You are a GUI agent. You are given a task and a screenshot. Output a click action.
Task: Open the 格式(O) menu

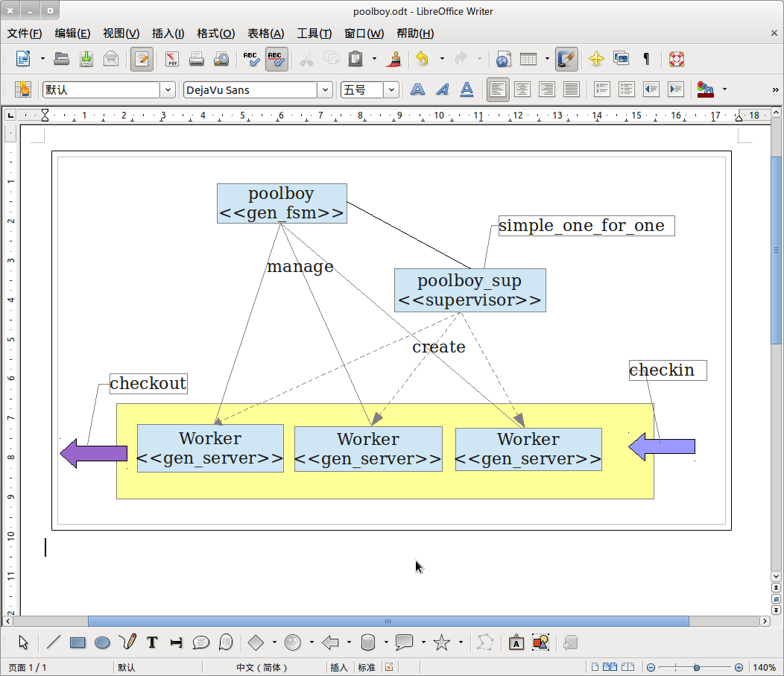pyautogui.click(x=215, y=34)
